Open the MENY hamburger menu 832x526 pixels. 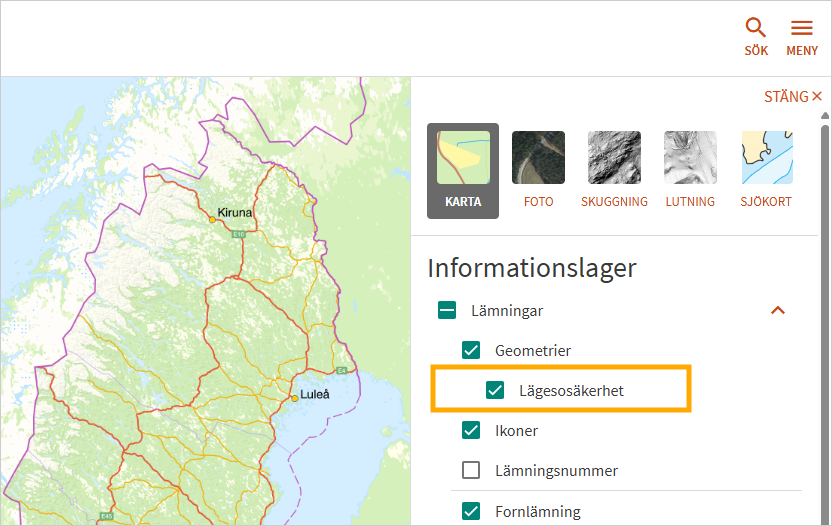[x=802, y=29]
